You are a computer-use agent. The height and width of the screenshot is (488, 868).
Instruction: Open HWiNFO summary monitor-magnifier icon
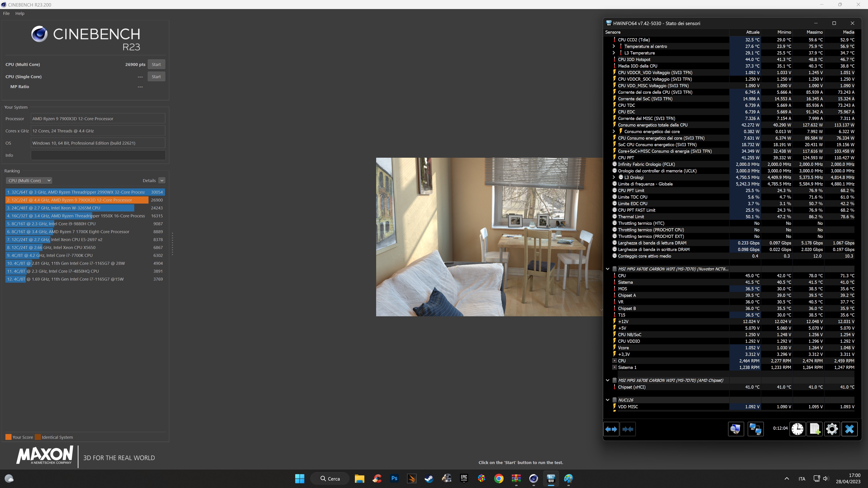pos(736,429)
